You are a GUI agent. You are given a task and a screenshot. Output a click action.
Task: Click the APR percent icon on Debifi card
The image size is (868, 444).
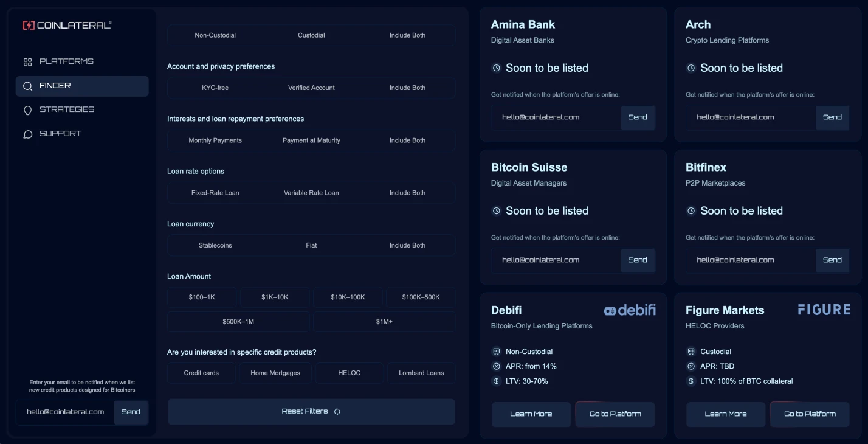pyautogui.click(x=496, y=366)
